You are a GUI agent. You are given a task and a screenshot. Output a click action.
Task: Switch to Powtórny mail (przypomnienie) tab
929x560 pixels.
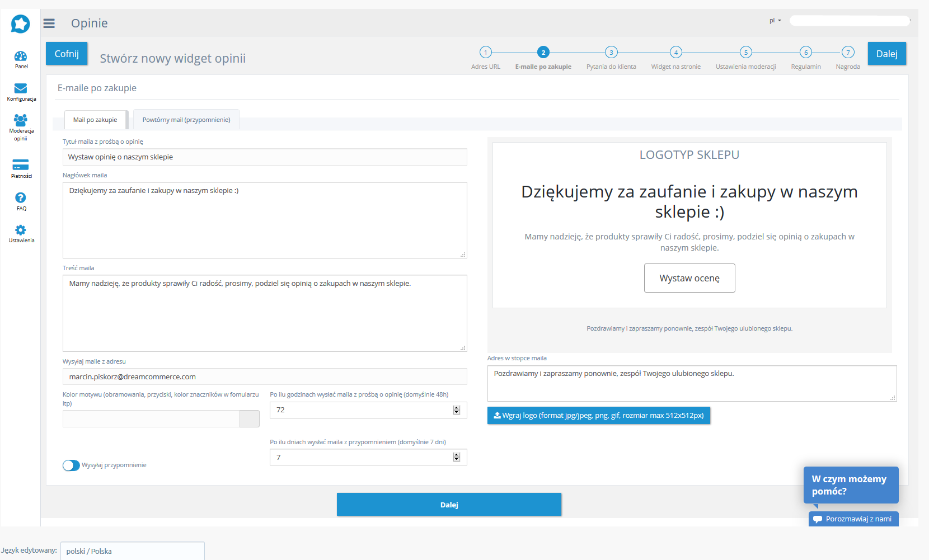(x=186, y=120)
